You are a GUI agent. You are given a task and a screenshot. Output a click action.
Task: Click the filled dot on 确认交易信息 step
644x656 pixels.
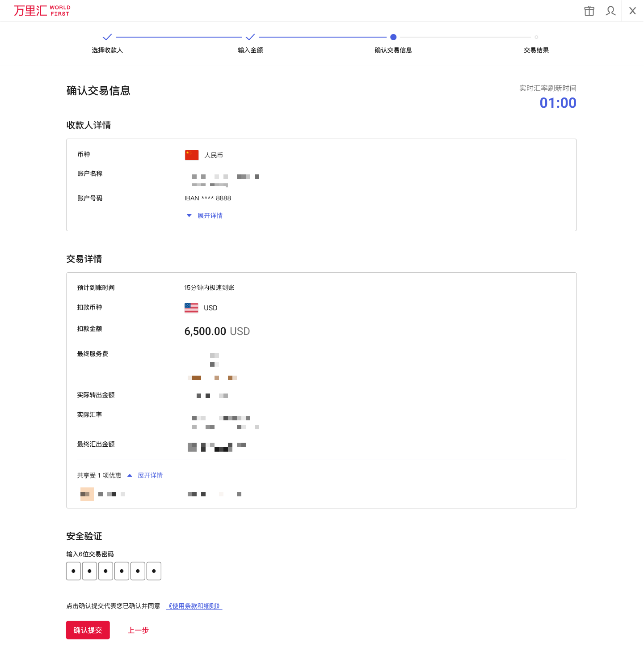(393, 37)
